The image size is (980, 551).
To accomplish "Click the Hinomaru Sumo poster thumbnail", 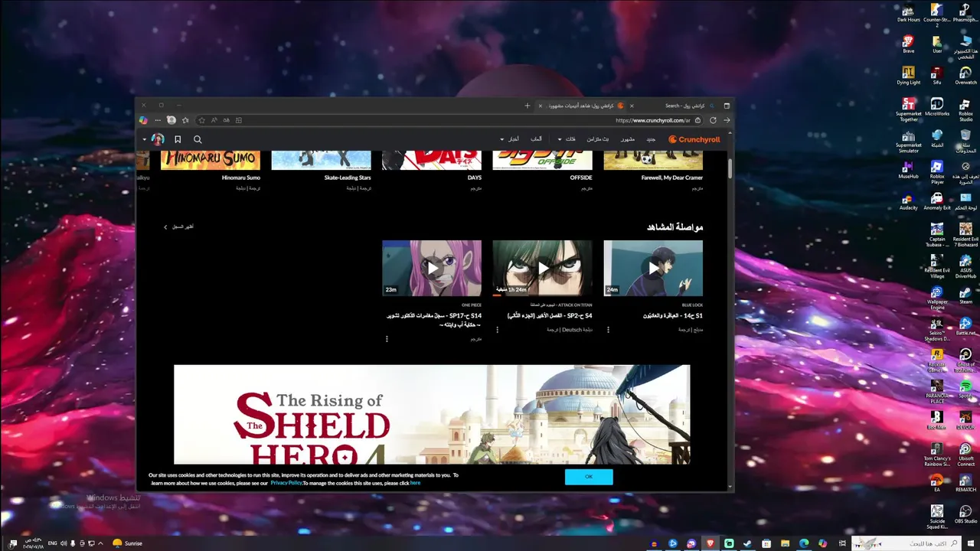I will click(x=211, y=161).
